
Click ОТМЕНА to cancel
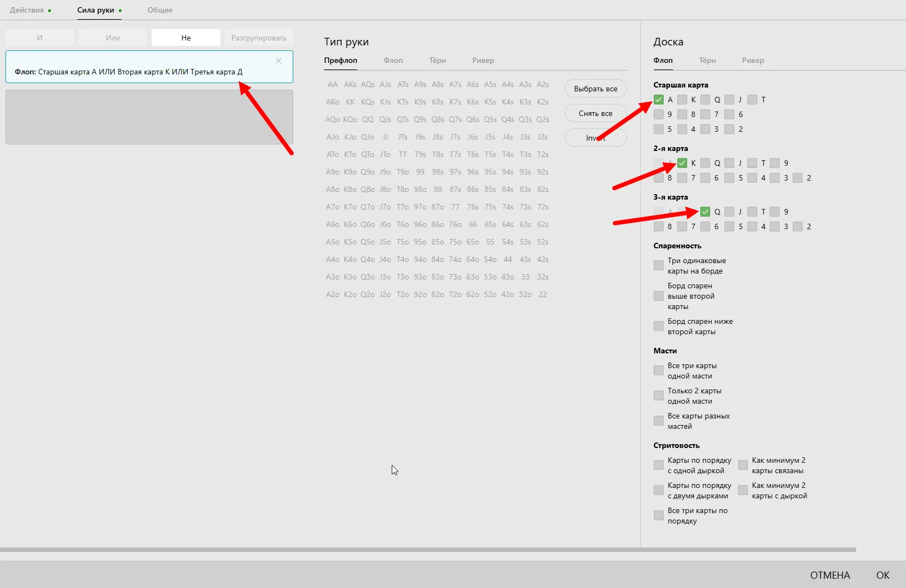[829, 575]
